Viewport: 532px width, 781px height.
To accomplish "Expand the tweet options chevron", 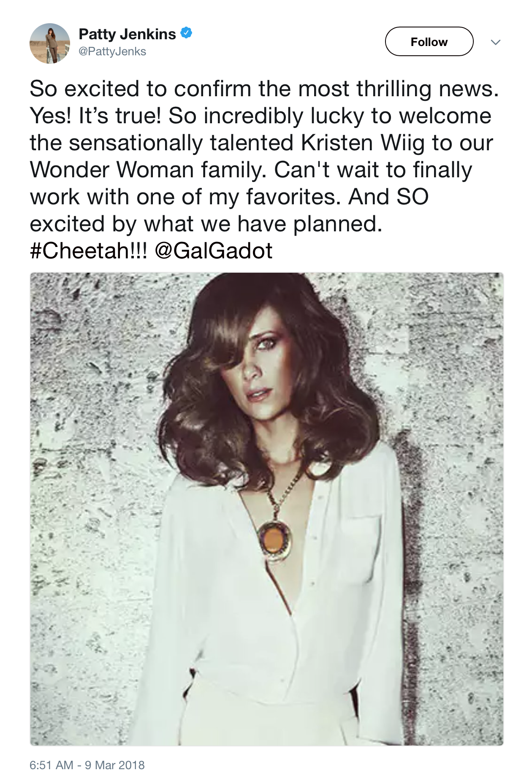I will pos(496,42).
